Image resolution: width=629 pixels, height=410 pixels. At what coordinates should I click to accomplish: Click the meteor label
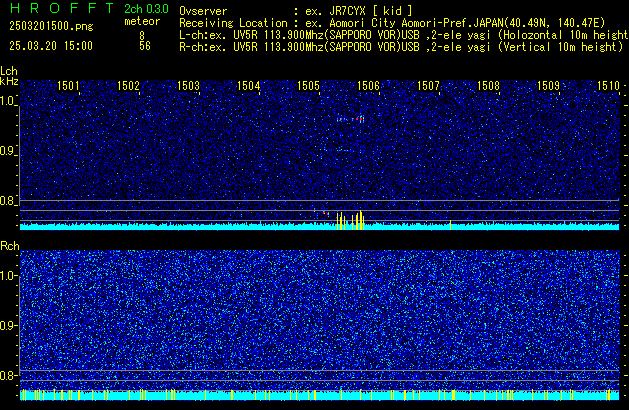point(142,21)
